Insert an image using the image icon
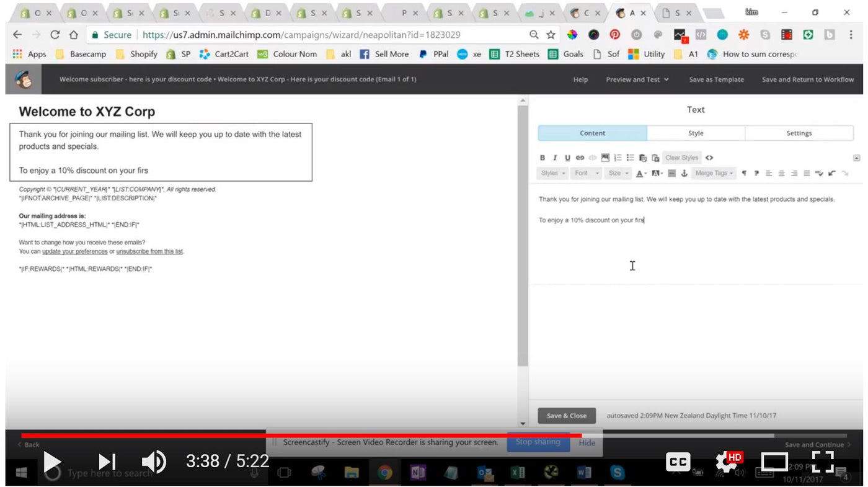The width and height of the screenshot is (868, 487). click(604, 158)
